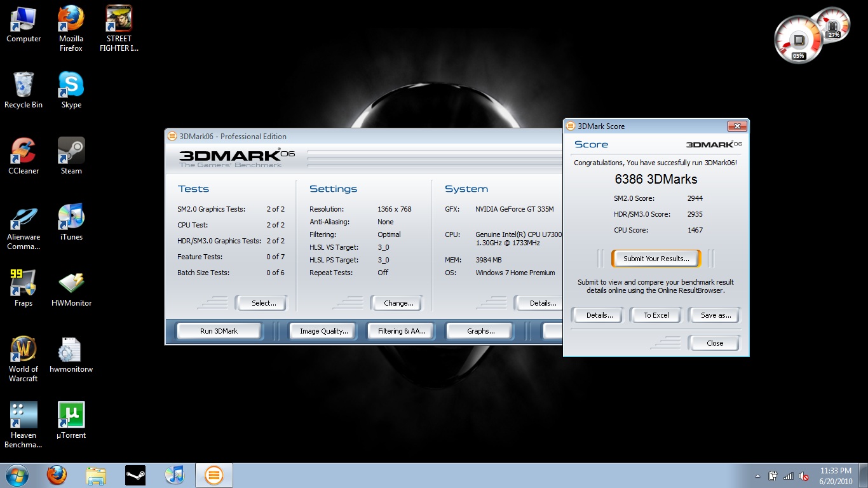The image size is (868, 488).
Task: Select the µTorrent desktop shortcut
Action: [71, 421]
